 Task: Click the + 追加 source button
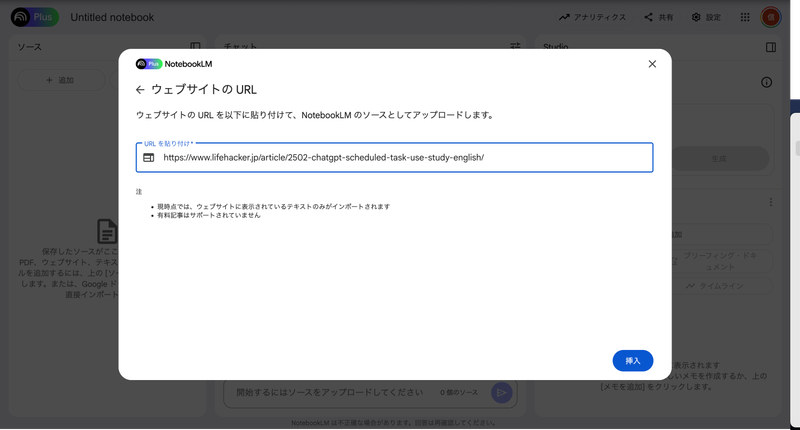61,80
